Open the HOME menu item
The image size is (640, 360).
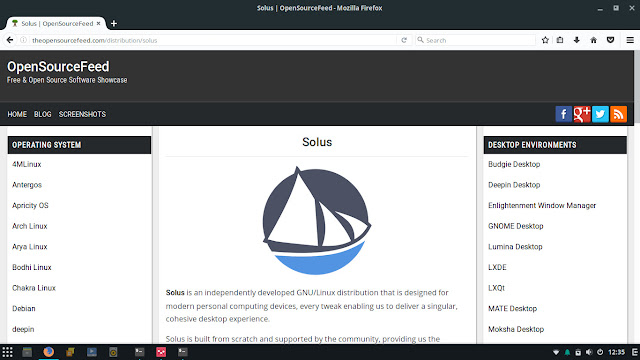17,114
